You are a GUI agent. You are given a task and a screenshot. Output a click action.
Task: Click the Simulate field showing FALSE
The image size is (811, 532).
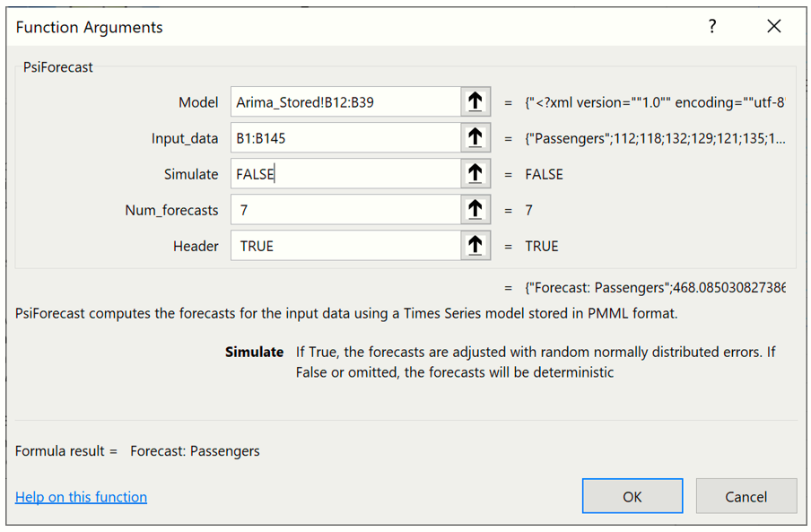click(x=345, y=174)
